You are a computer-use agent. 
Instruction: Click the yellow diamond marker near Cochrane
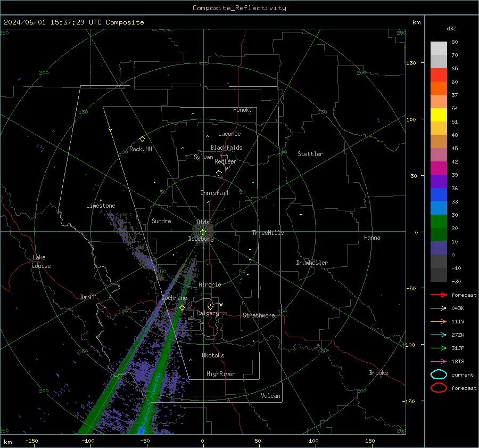[x=182, y=307]
